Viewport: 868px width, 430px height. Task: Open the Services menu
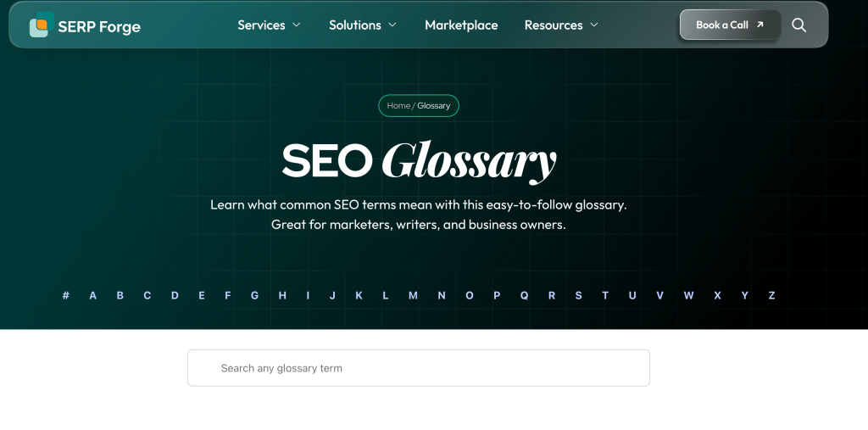[x=261, y=25]
